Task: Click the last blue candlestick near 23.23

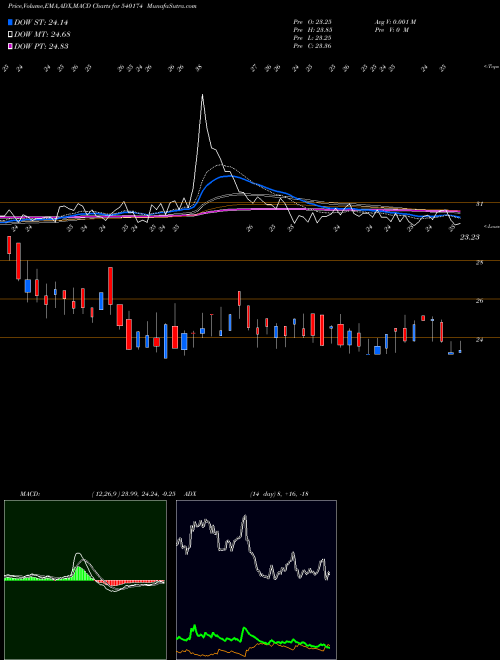Action: coord(460,351)
